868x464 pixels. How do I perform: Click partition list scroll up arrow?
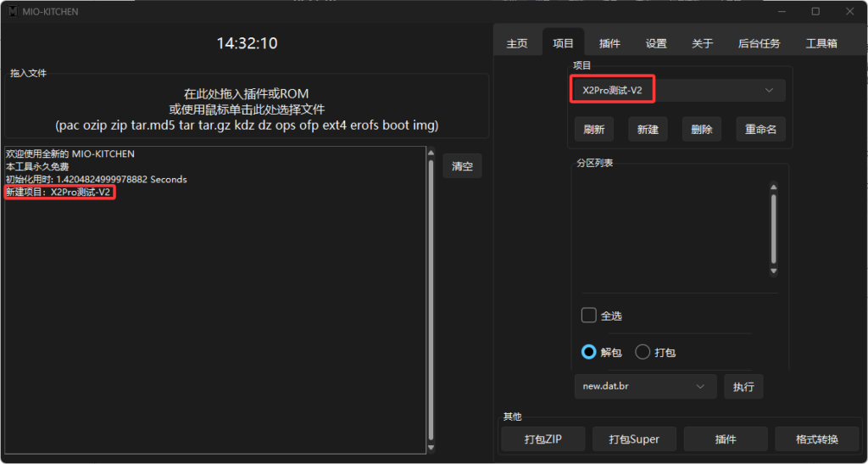(773, 187)
